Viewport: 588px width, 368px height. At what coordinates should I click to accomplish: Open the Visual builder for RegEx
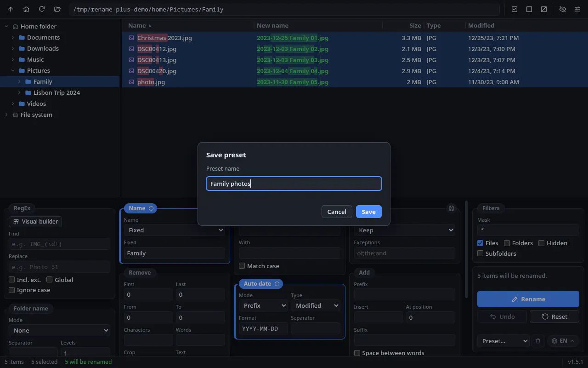(x=35, y=221)
